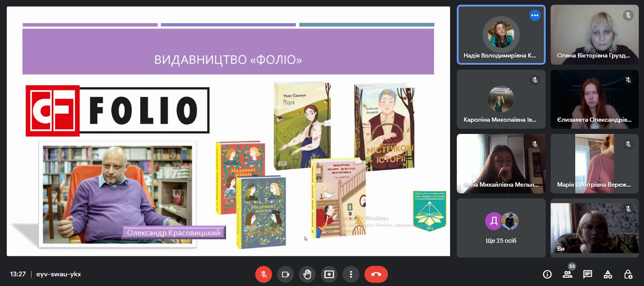Viewport: 644px width, 286px height.
Task: Click the FOLIO logo on the slide
Action: coord(118,110)
